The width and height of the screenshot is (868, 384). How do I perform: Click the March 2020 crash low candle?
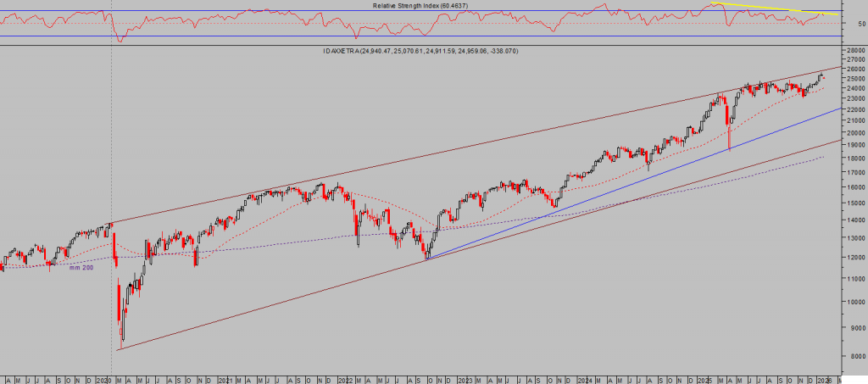tap(121, 337)
